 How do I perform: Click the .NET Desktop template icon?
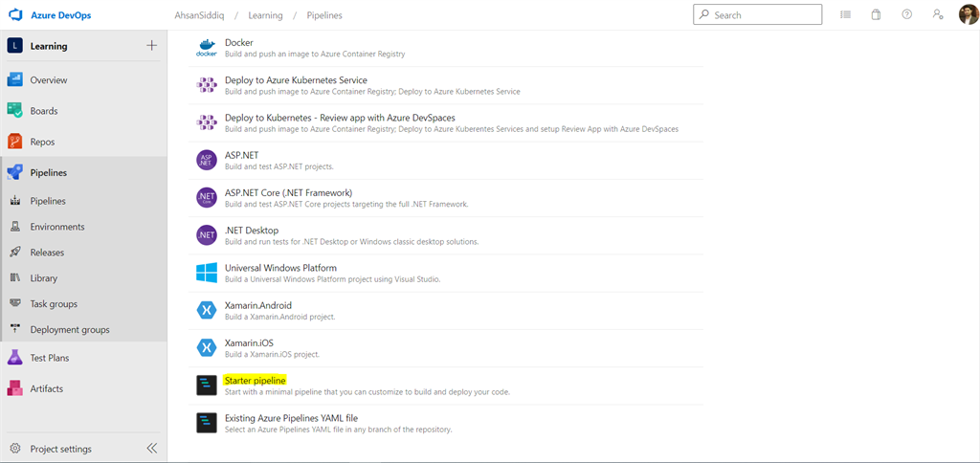(x=207, y=235)
